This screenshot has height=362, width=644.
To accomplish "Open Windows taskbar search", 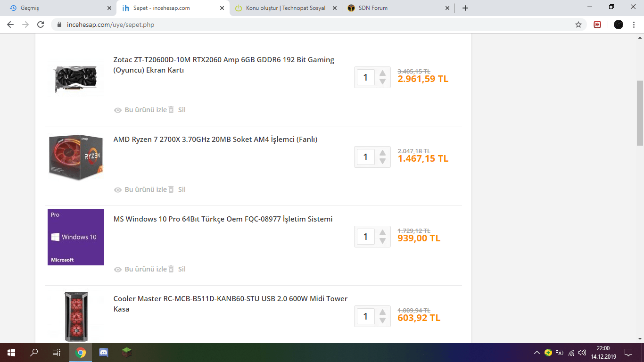I will click(x=34, y=353).
